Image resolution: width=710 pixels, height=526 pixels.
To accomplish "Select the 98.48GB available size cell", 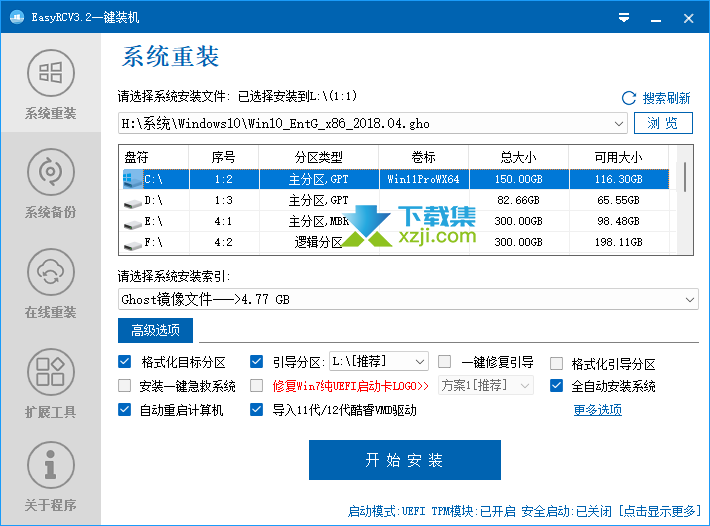I will 619,221.
